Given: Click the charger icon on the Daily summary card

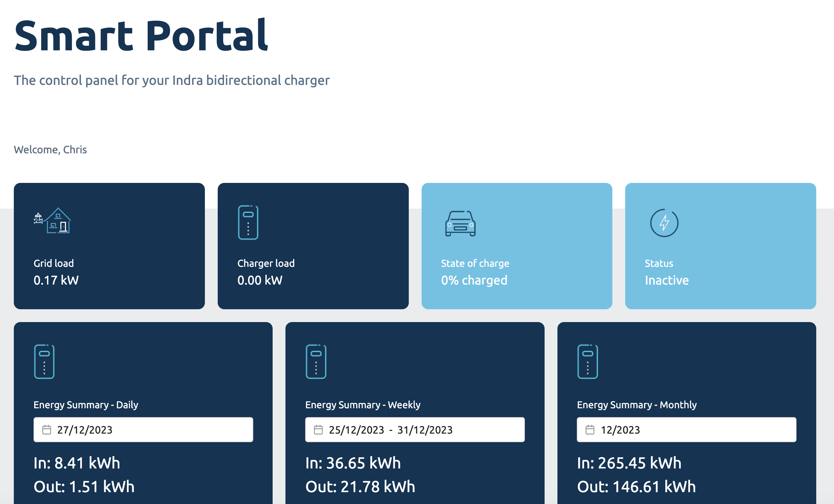Looking at the screenshot, I should [44, 361].
